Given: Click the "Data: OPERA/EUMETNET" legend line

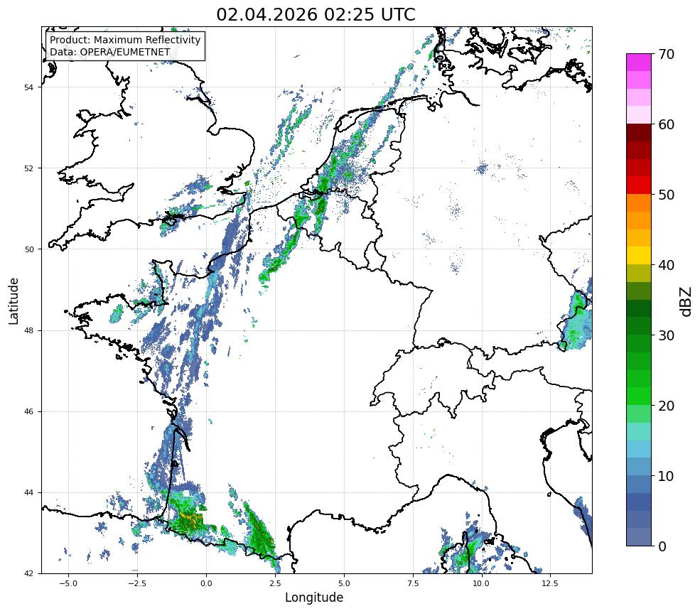Looking at the screenshot, I should 110,52.
